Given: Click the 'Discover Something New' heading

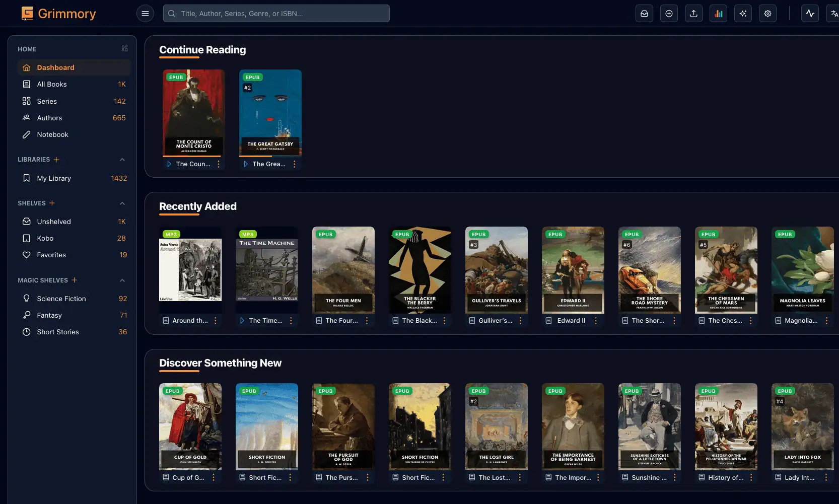Looking at the screenshot, I should coord(220,363).
